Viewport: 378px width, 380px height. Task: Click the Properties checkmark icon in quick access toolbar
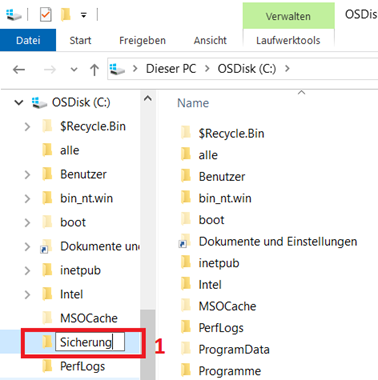pos(45,15)
